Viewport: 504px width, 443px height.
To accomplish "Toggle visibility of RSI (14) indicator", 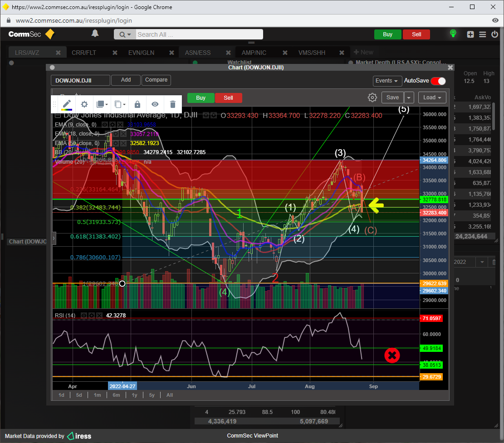I will pos(84,316).
